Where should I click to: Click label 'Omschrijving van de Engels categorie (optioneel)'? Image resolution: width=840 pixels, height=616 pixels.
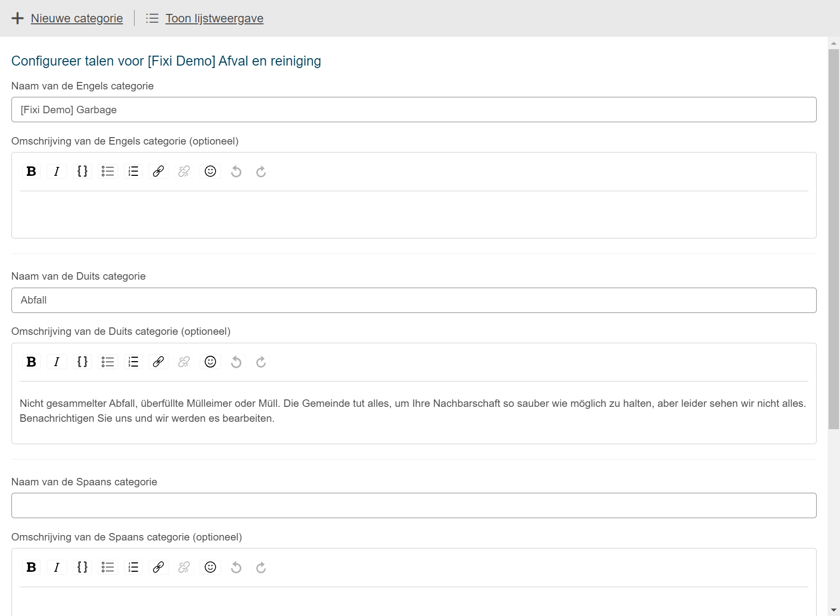click(125, 141)
